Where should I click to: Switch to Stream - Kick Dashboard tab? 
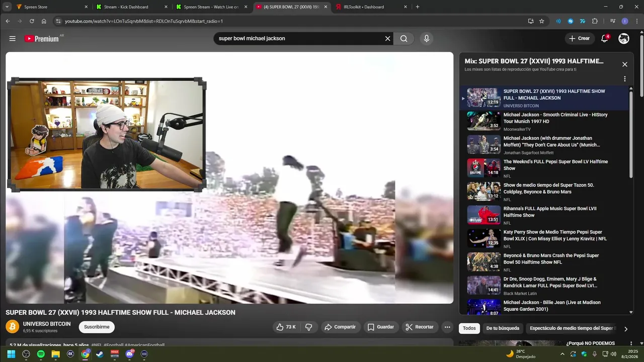point(132,7)
